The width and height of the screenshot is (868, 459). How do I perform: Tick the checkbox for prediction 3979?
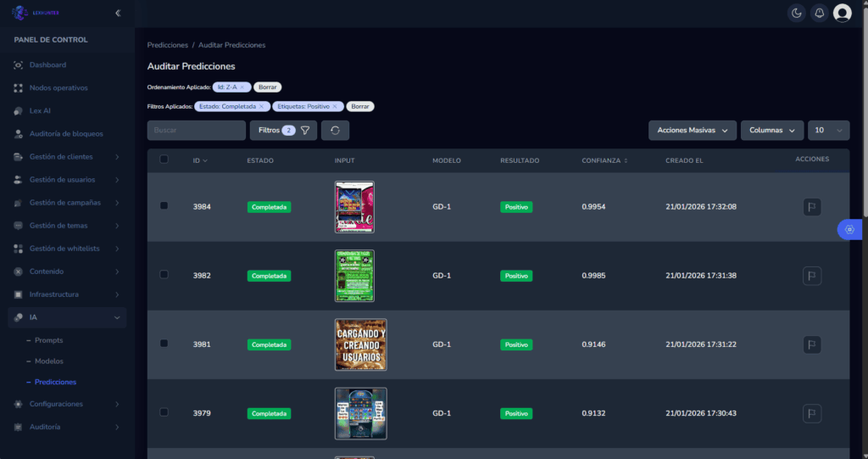164,412
